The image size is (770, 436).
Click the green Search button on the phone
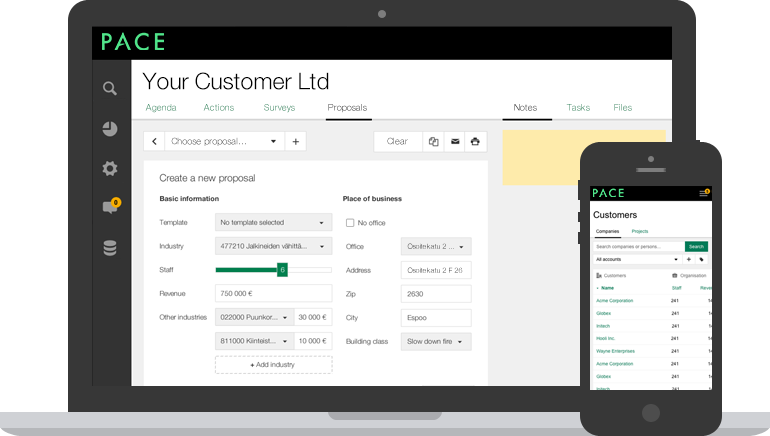tap(696, 246)
